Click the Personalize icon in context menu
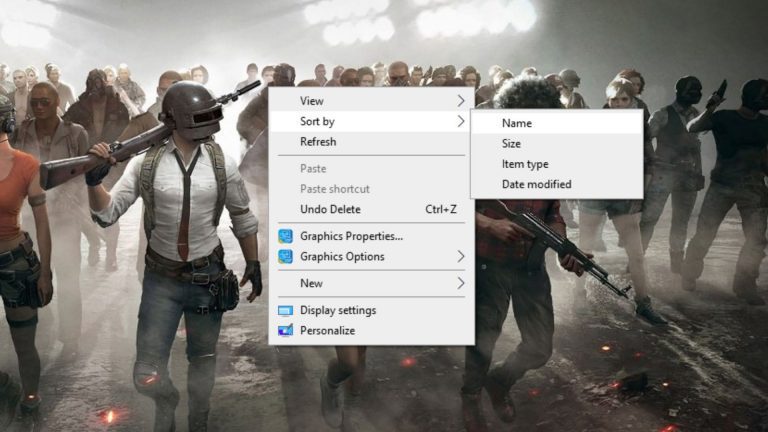This screenshot has width=768, height=432. pos(285,330)
